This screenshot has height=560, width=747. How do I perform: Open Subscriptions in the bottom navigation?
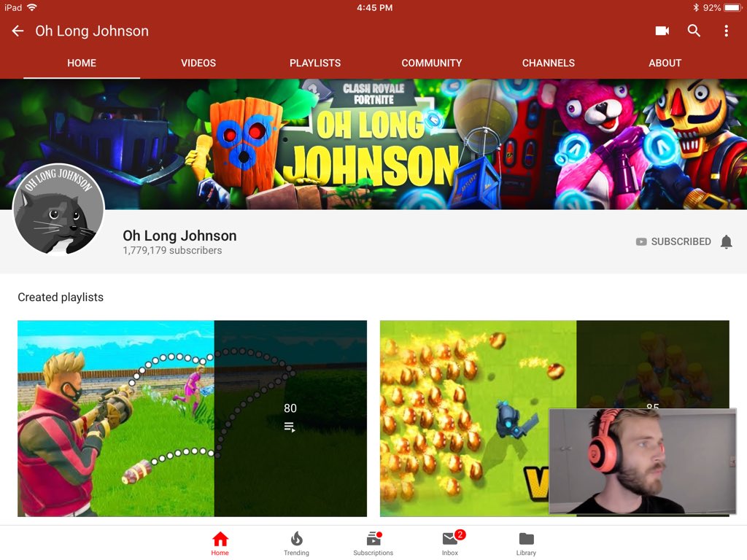pos(373,543)
